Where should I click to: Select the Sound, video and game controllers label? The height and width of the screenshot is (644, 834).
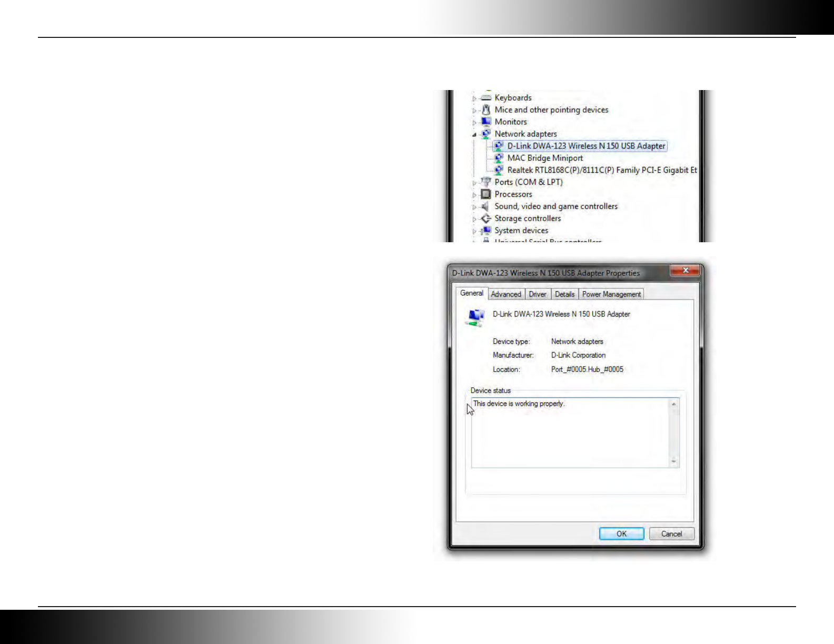(x=556, y=206)
